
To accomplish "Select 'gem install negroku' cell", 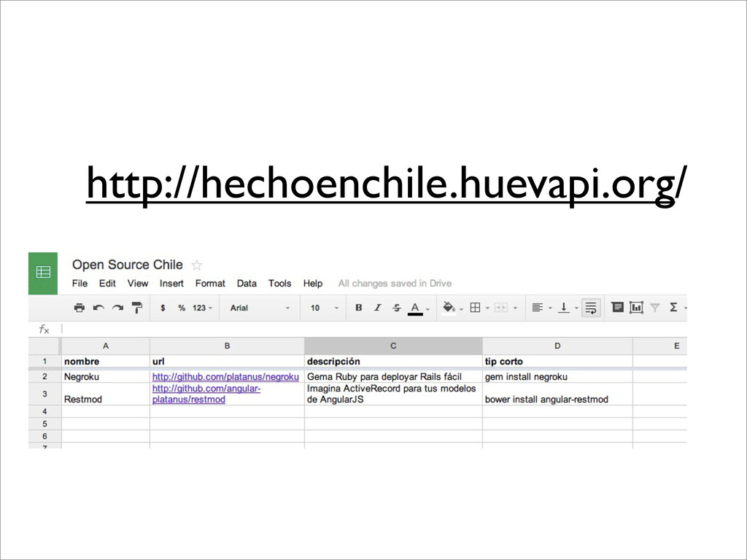I will [557, 376].
